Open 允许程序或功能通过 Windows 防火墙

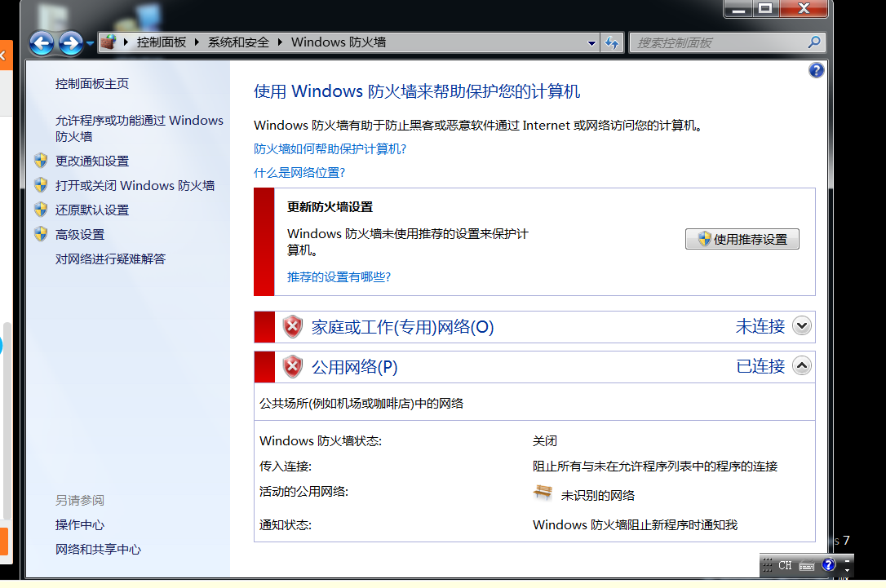tap(139, 128)
